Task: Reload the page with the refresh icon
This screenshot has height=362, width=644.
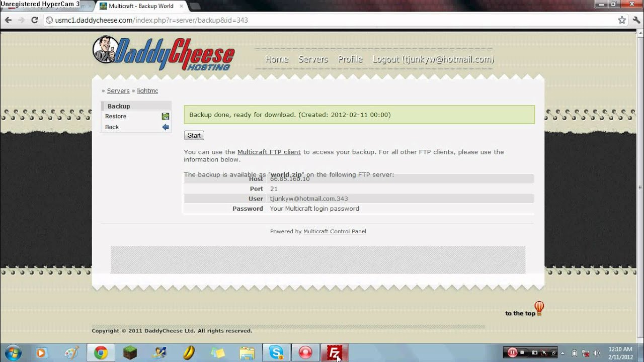Action: (35, 20)
